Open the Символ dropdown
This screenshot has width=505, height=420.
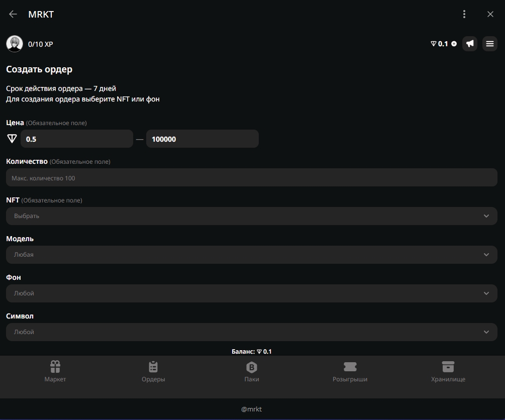[251, 332]
